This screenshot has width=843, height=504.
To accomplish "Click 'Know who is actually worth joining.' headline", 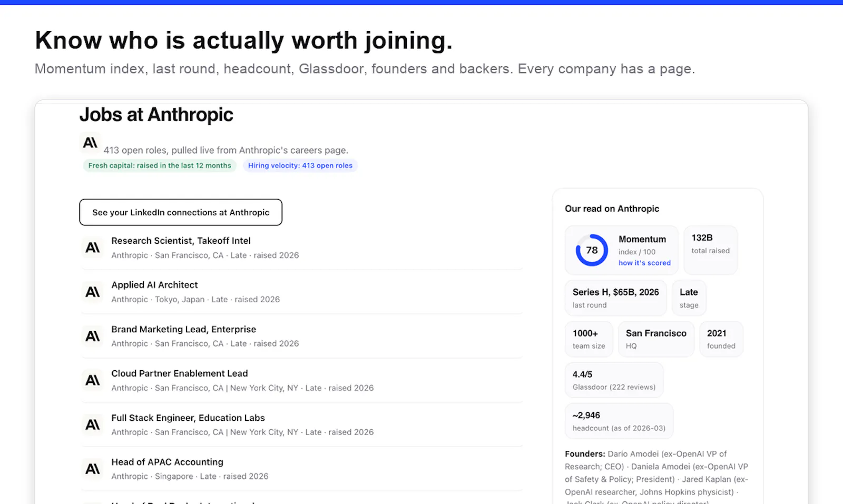I will point(244,41).
